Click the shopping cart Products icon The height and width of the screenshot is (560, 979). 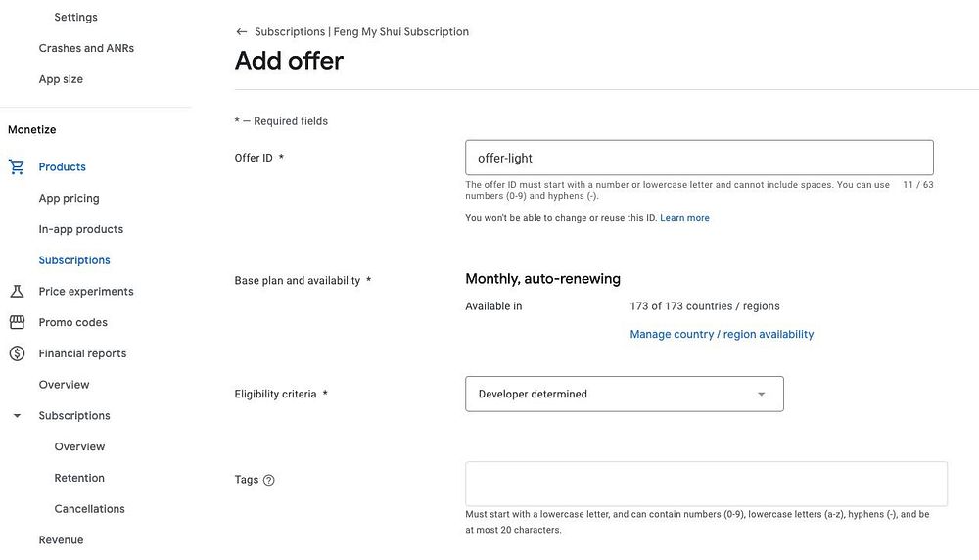pos(17,167)
